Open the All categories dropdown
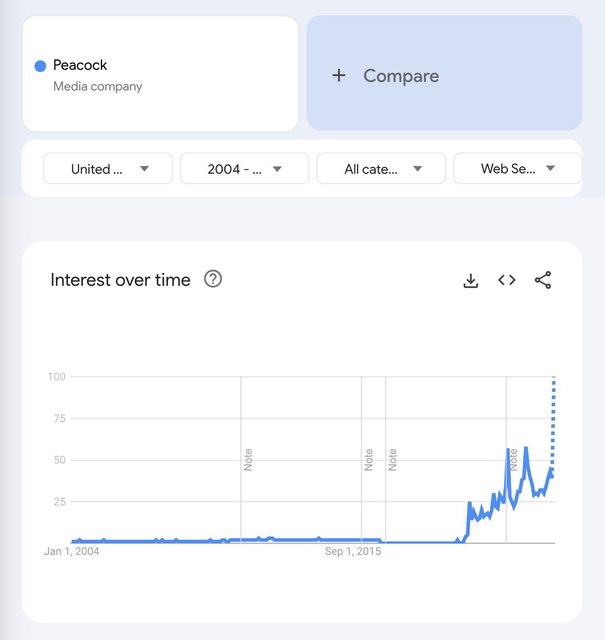The image size is (605, 640). [x=381, y=169]
